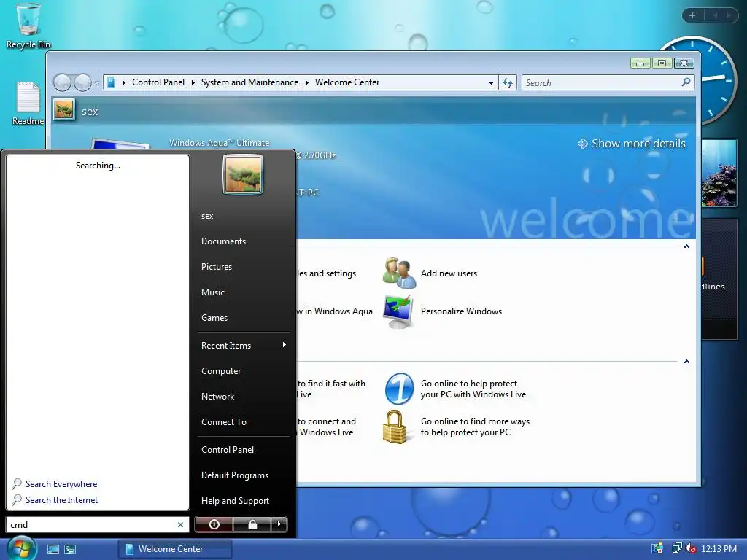Click the Welcome Center taskbar button
747x560 pixels.
pyautogui.click(x=175, y=549)
